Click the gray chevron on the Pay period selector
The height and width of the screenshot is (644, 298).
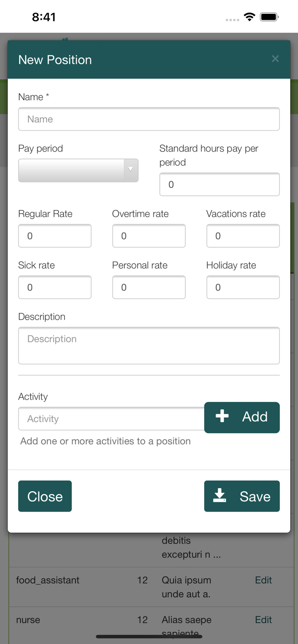click(x=130, y=170)
